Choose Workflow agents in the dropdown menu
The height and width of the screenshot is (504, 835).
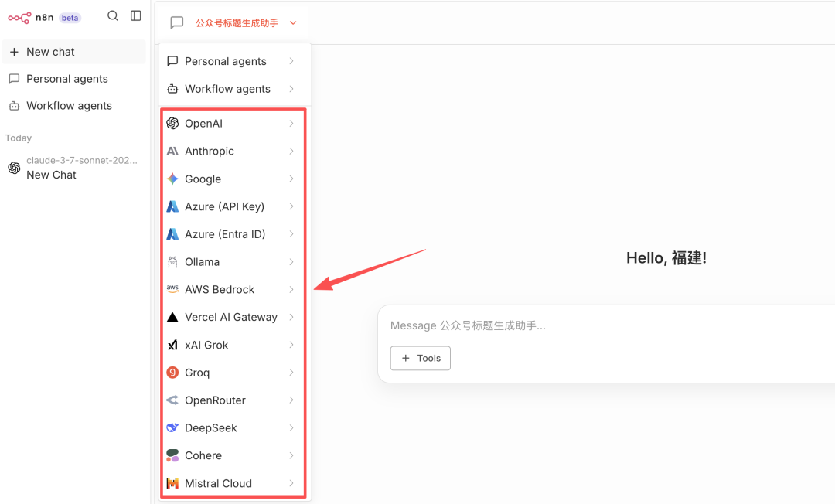(227, 89)
